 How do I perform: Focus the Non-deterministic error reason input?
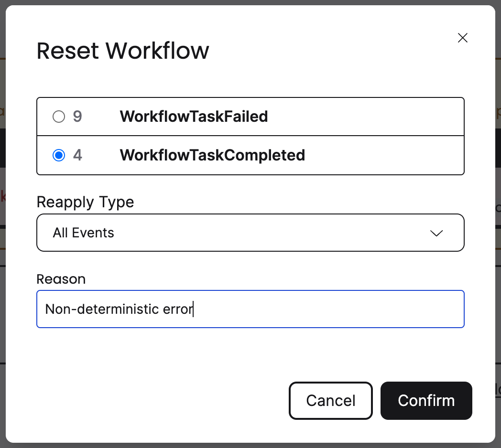(x=250, y=309)
